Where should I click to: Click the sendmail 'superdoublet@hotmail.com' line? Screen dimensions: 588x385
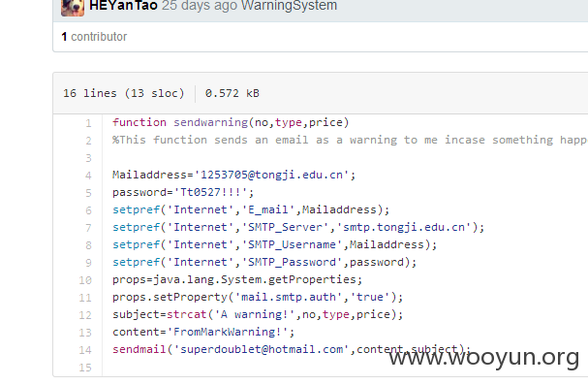292,349
